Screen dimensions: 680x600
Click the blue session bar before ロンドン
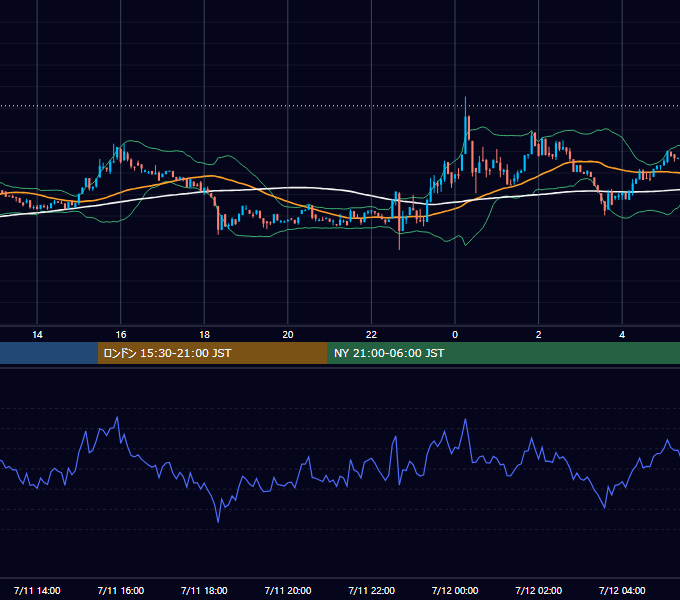tap(49, 353)
